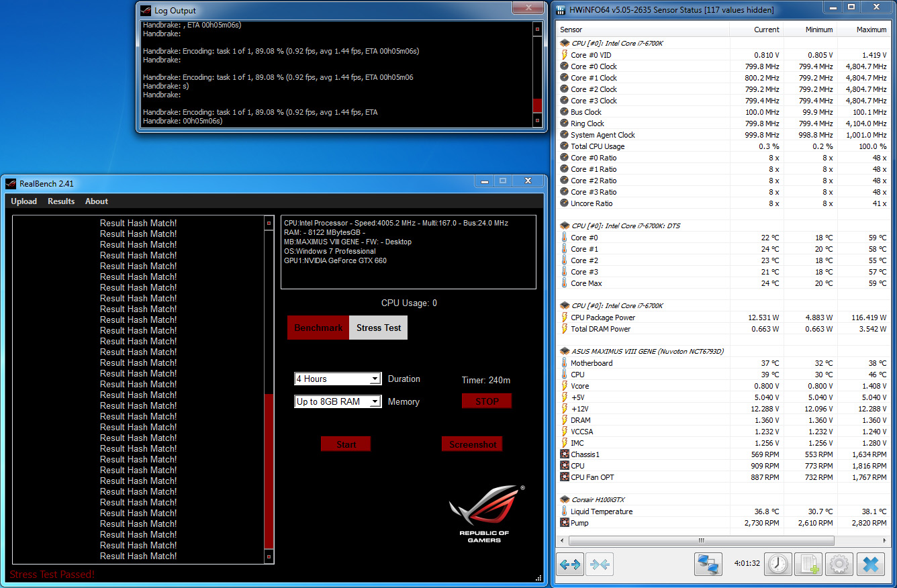Click lightning icon beside Total DRAM Power
Screen dimensions: 897x588
tap(565, 329)
